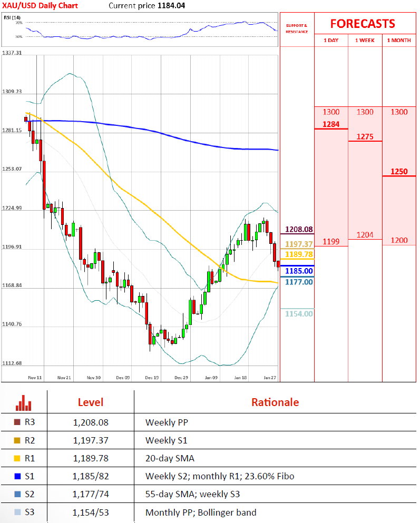Click the 1197.37 resistance level label

299,244
